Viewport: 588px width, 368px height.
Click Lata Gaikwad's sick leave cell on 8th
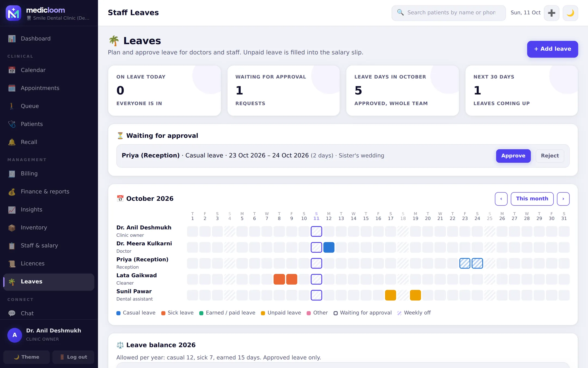click(x=279, y=279)
